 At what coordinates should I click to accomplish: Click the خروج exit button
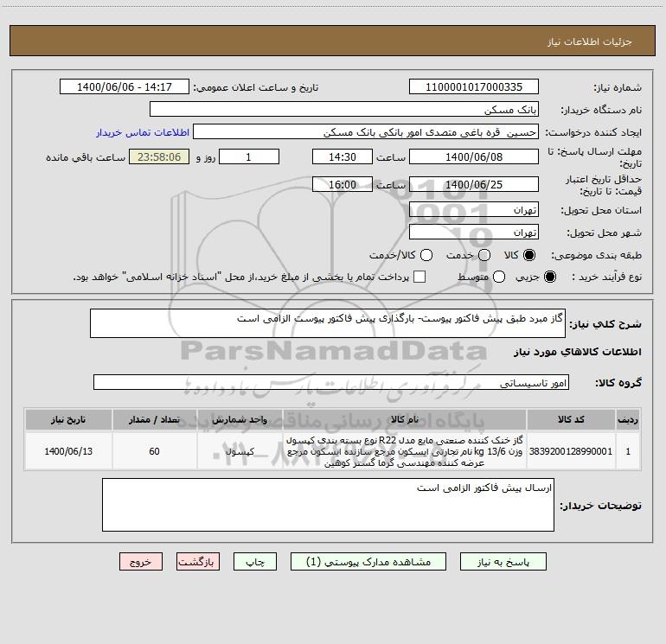click(x=141, y=562)
